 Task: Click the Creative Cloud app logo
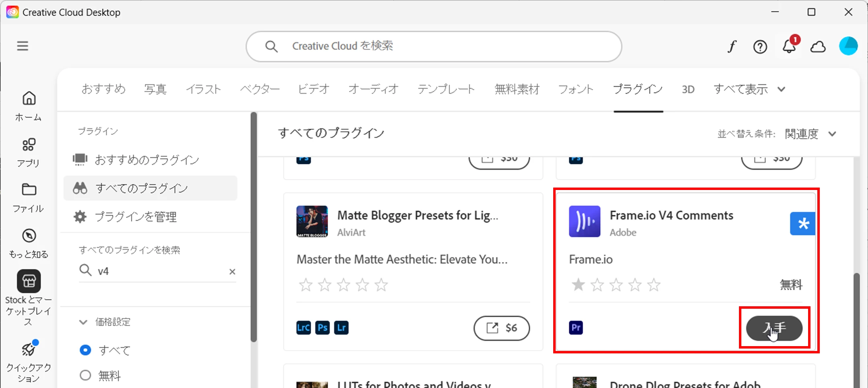[12, 12]
